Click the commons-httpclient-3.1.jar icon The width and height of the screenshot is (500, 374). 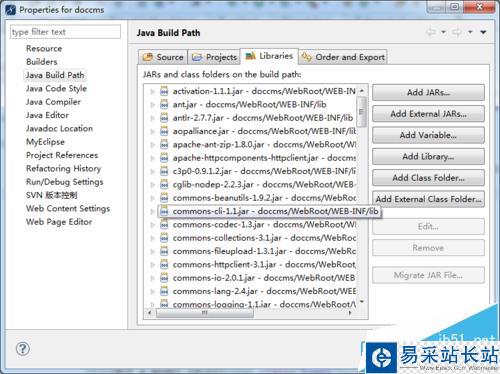[164, 265]
